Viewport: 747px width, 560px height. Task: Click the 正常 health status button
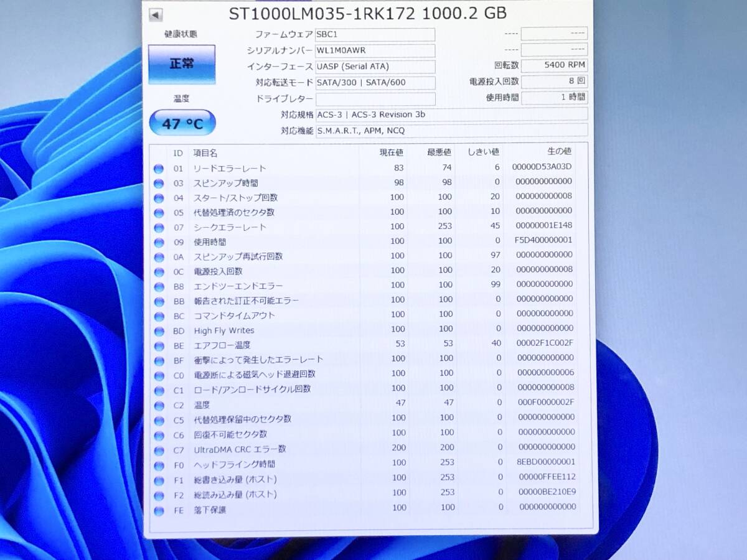pos(182,64)
